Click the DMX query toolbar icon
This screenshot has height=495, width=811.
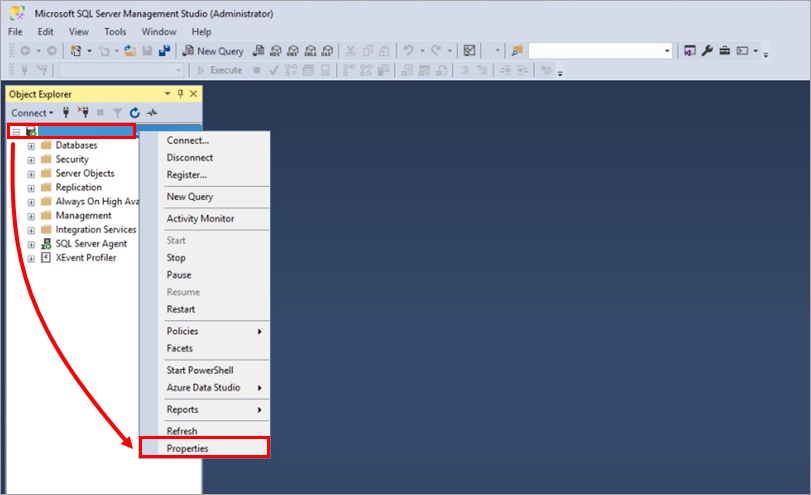[293, 51]
